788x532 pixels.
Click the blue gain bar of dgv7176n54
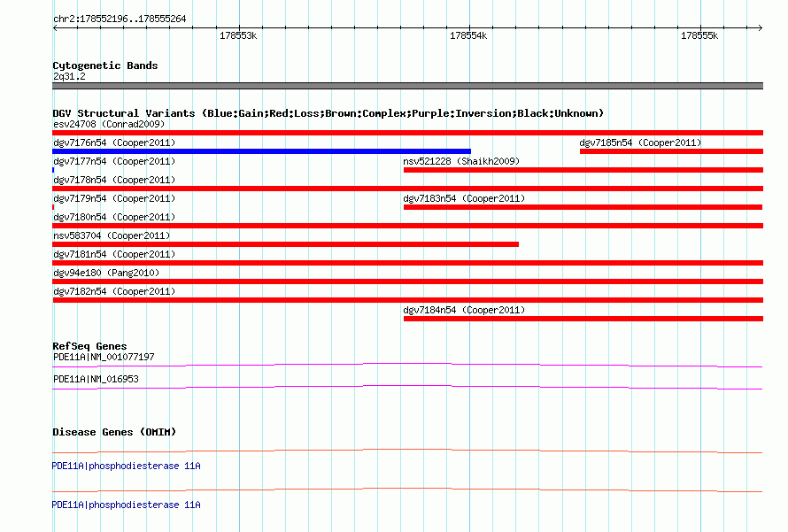tap(261, 151)
